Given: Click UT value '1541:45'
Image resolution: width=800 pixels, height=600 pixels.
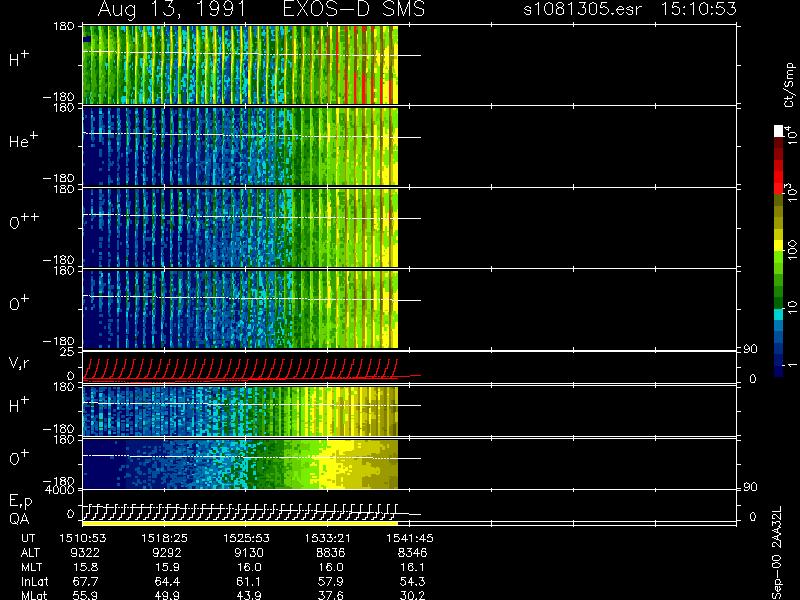Looking at the screenshot, I should point(410,538).
